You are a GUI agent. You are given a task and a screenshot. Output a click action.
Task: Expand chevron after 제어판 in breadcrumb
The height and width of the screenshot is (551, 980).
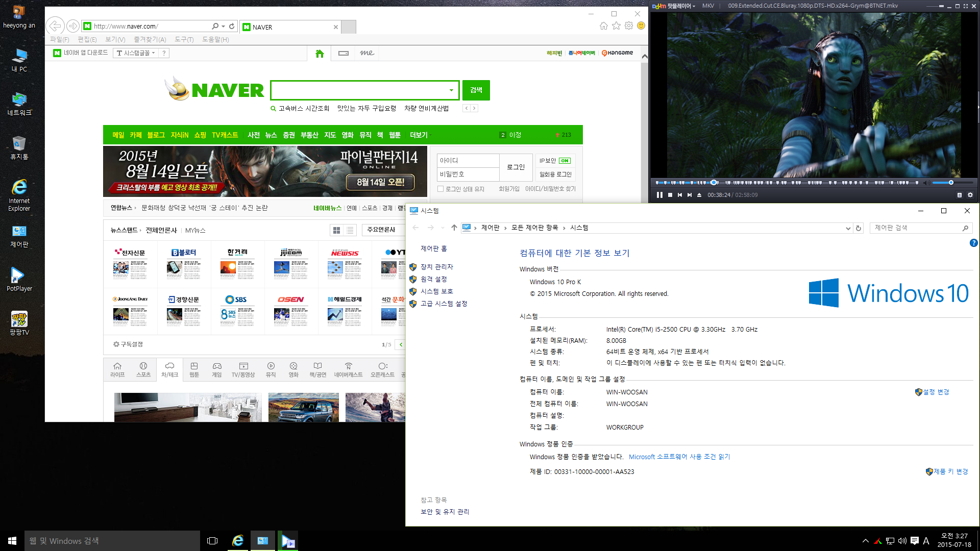(x=506, y=228)
